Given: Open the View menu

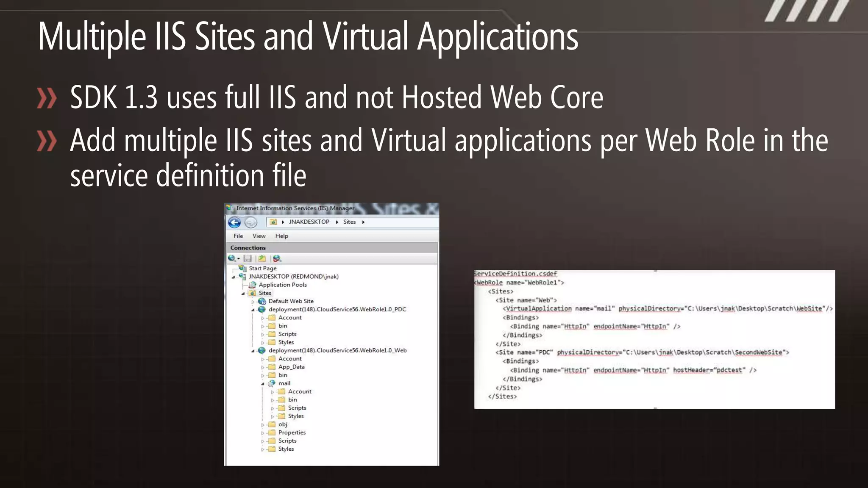Looking at the screenshot, I should coord(259,236).
